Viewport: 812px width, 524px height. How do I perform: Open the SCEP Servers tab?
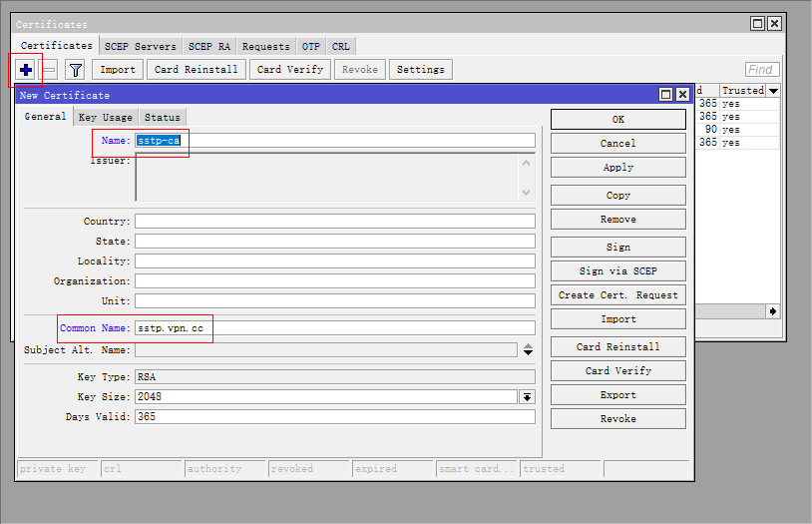coord(140,47)
